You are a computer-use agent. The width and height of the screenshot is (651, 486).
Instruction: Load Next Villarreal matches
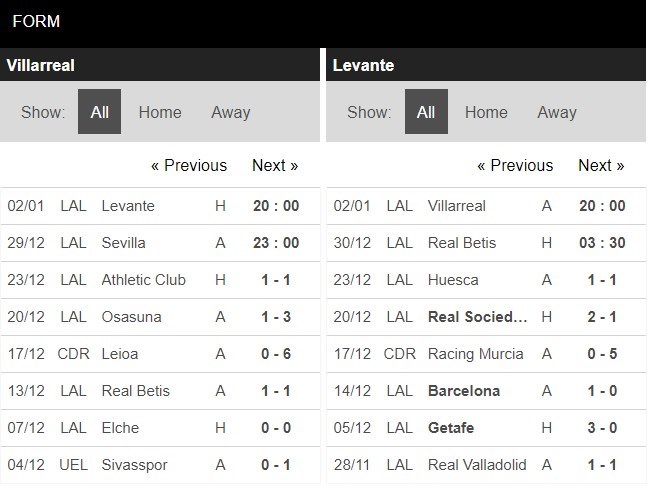pyautogui.click(x=275, y=165)
